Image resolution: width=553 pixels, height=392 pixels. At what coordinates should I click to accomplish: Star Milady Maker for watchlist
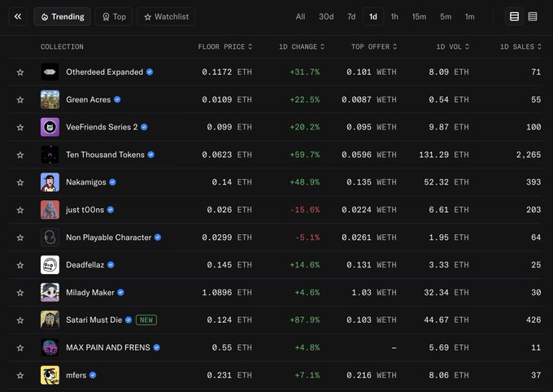tap(20, 293)
